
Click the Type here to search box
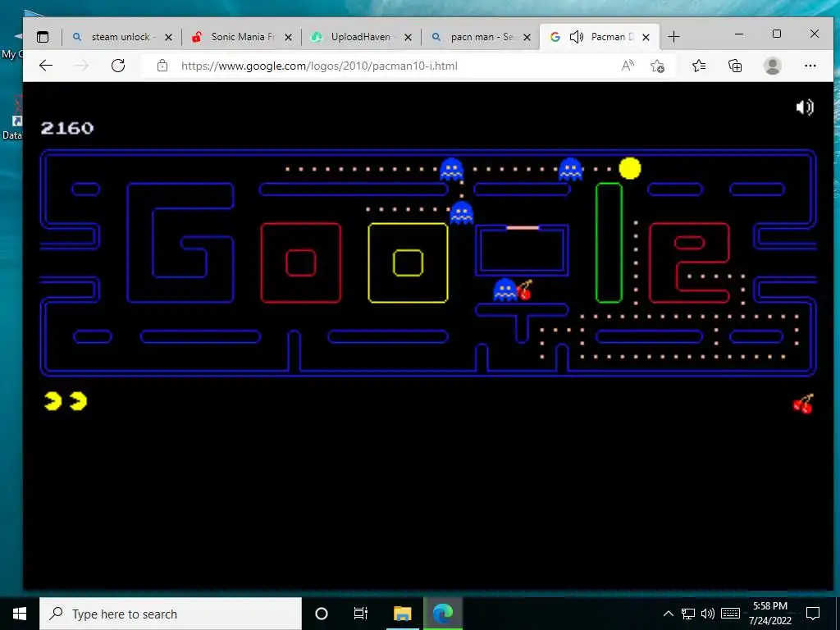coord(171,614)
